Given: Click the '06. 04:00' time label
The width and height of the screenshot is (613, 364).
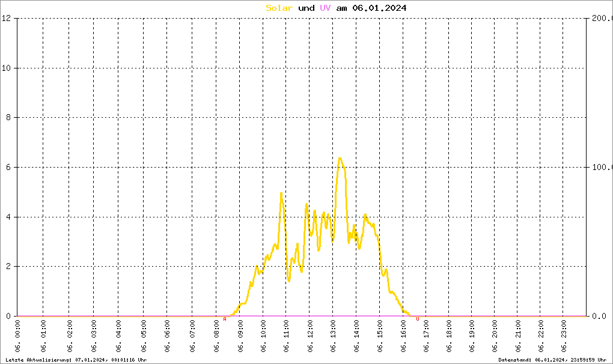Looking at the screenshot, I should click(x=118, y=336).
